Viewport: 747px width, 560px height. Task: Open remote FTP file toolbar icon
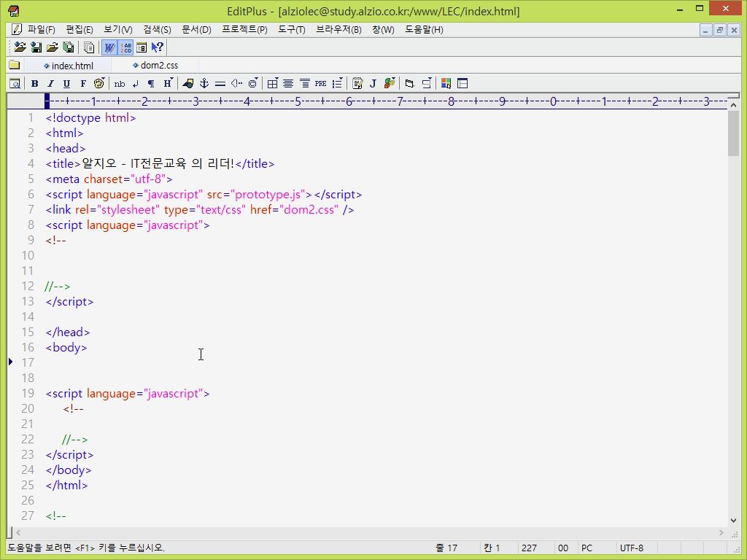click(x=20, y=47)
